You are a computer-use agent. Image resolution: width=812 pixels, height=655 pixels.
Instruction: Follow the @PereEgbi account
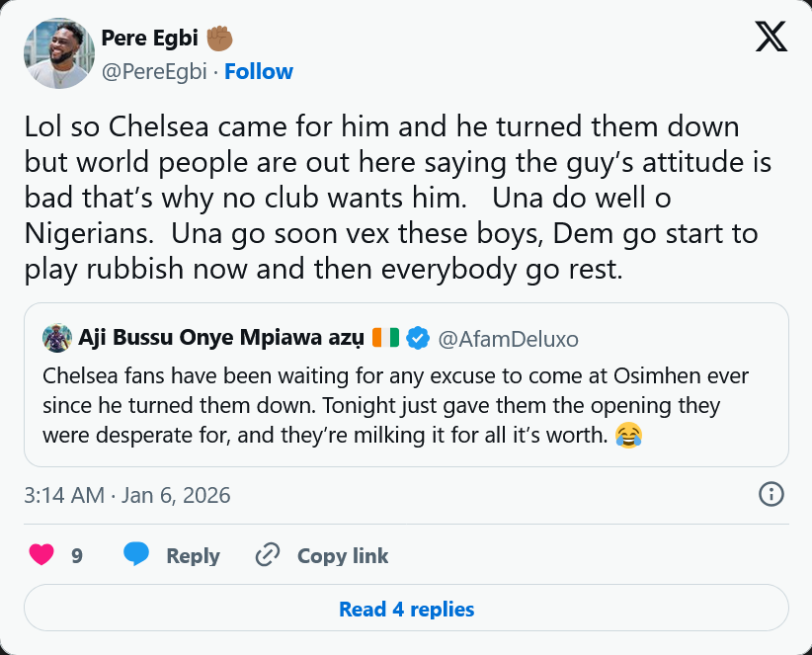click(x=259, y=71)
